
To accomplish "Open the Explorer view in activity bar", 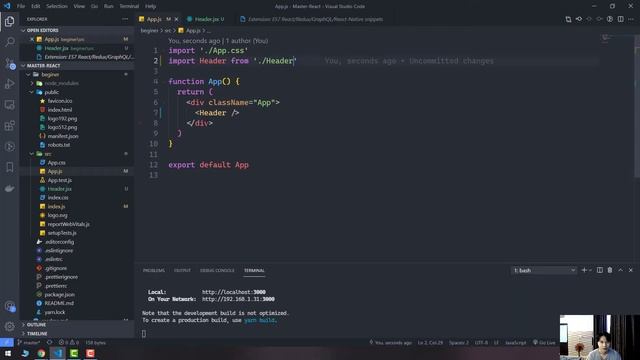I will pos(9,21).
